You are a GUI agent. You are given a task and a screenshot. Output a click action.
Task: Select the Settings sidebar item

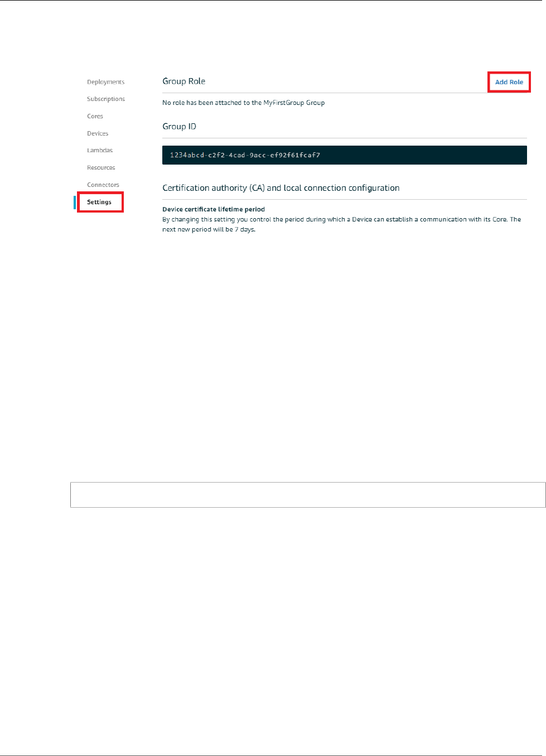click(x=99, y=202)
